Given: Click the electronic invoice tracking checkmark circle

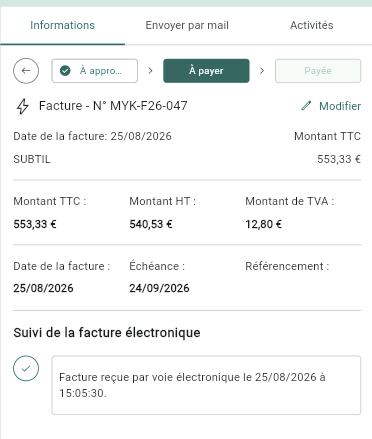Looking at the screenshot, I should tap(26, 368).
